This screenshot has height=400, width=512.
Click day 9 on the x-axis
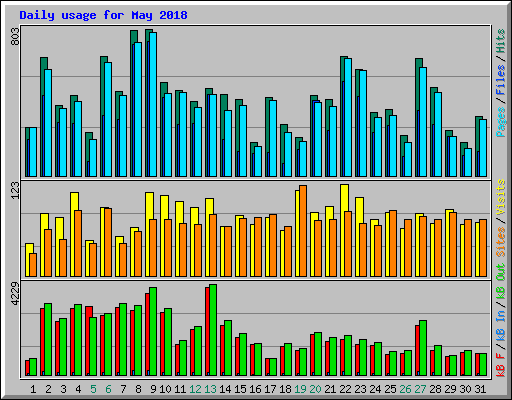[x=153, y=389]
